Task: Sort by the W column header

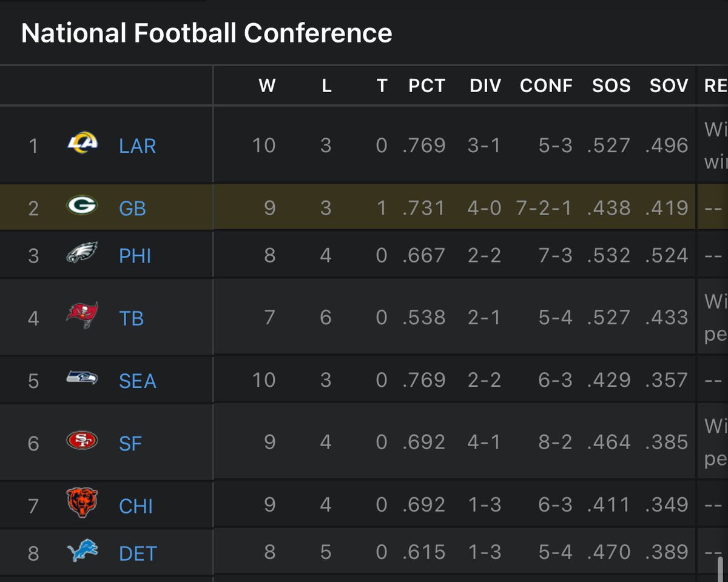Action: click(x=267, y=86)
